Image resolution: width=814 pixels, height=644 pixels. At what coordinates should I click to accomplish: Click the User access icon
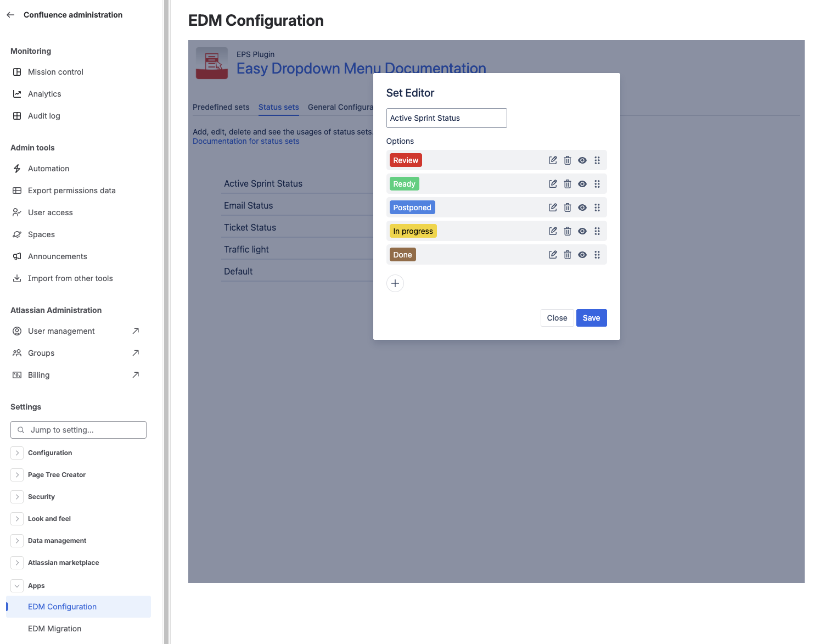(17, 212)
